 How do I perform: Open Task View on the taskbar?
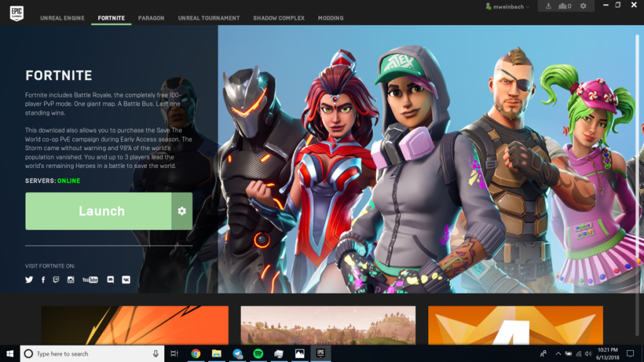coord(174,354)
